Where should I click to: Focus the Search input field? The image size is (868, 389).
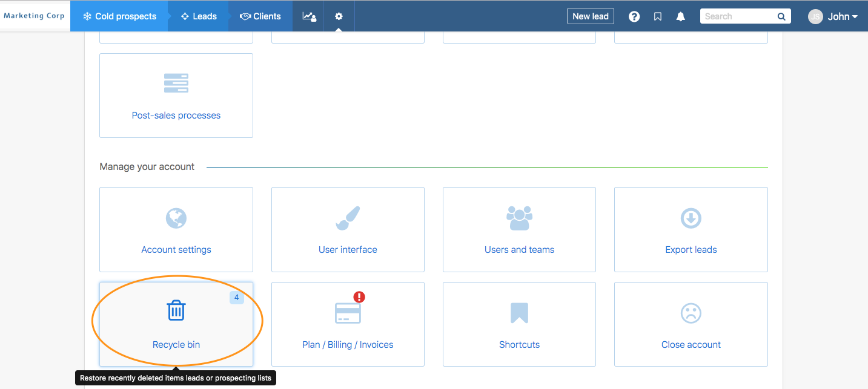(x=737, y=16)
